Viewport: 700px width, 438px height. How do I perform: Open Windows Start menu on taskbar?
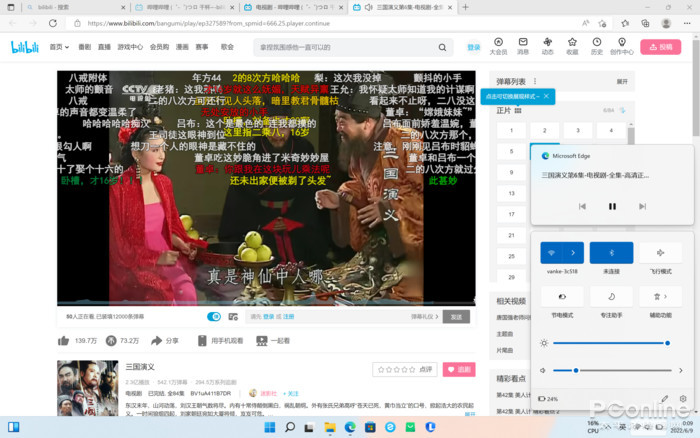tap(270, 427)
